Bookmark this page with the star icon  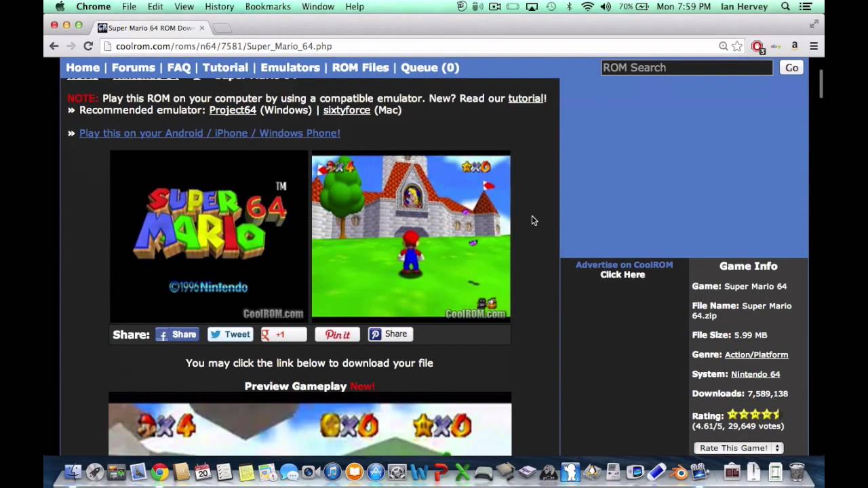pyautogui.click(x=737, y=46)
